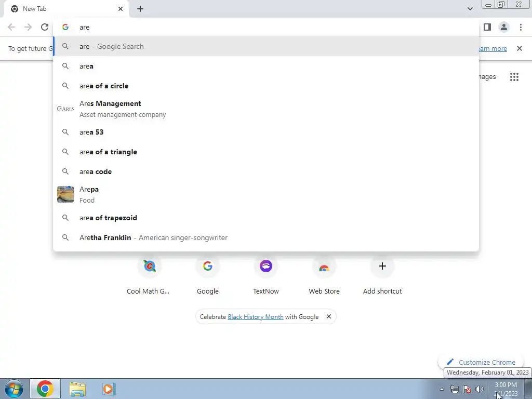Open the Windows Start orb
The image size is (532, 399).
coord(14,389)
